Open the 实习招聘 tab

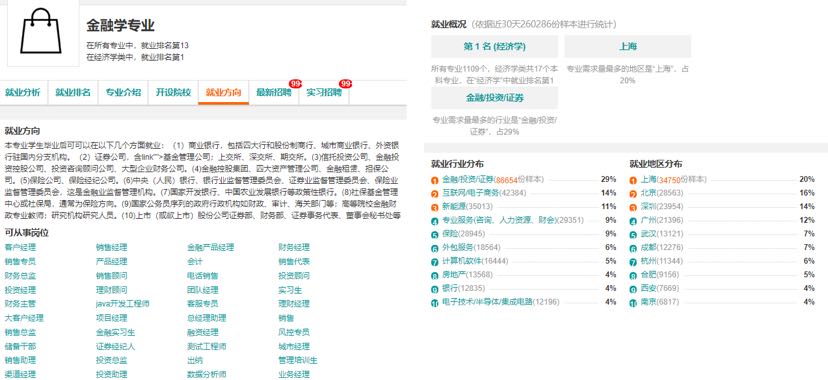[324, 92]
